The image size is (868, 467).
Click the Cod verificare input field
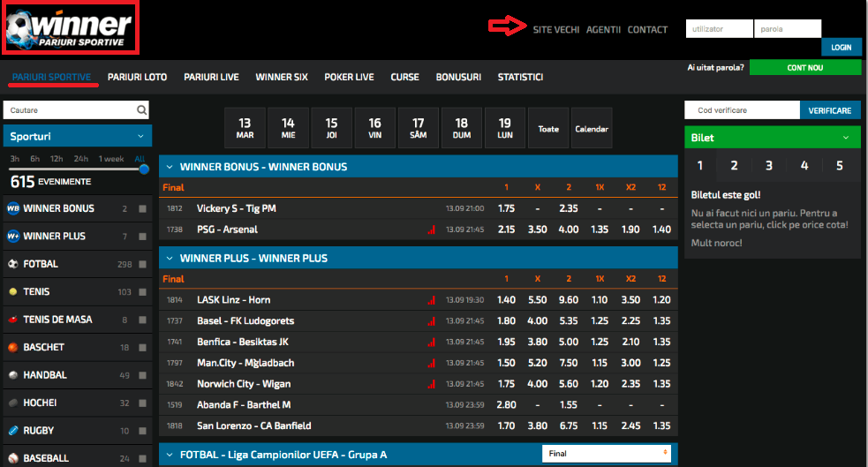point(742,110)
